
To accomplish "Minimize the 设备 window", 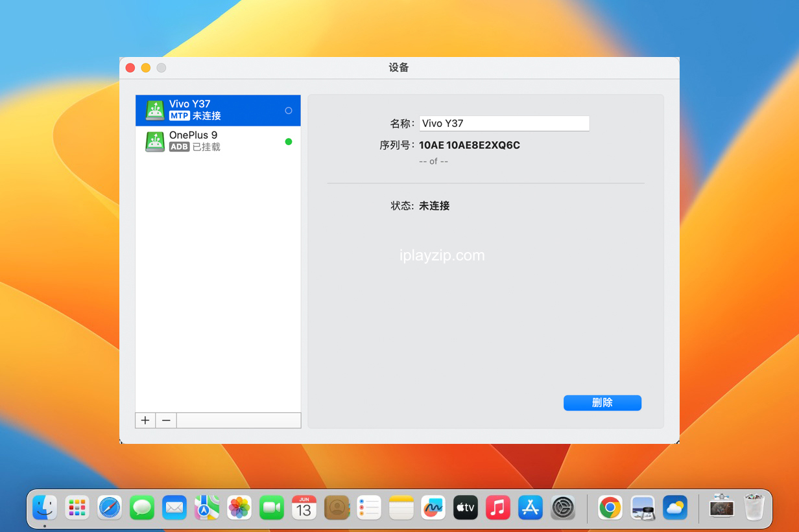I will (146, 68).
